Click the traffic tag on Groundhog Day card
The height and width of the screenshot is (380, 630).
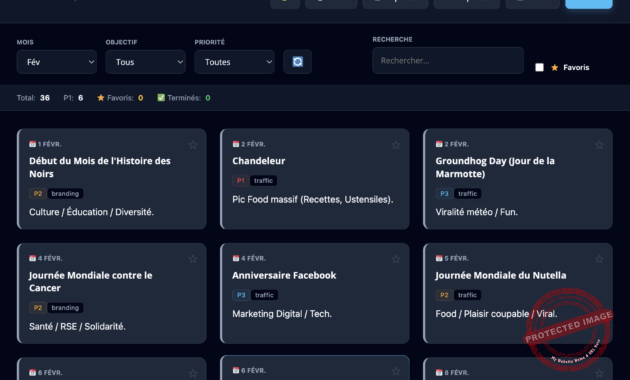click(467, 194)
